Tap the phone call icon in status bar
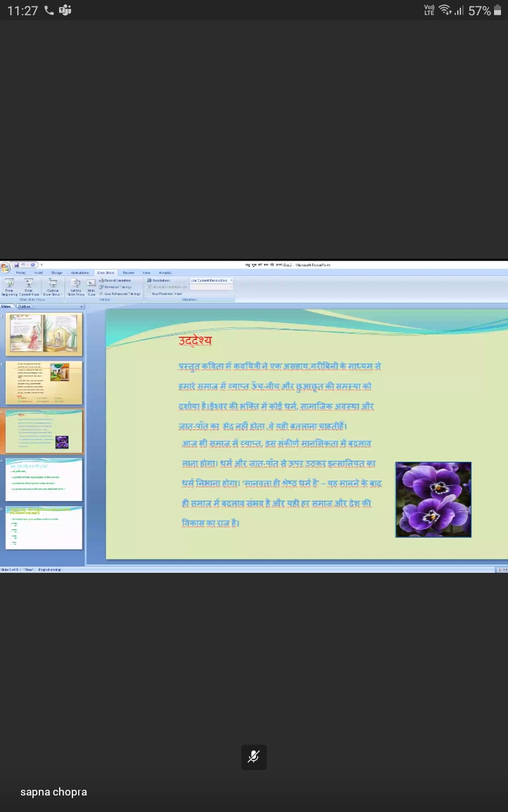This screenshot has width=508, height=812. click(x=49, y=10)
